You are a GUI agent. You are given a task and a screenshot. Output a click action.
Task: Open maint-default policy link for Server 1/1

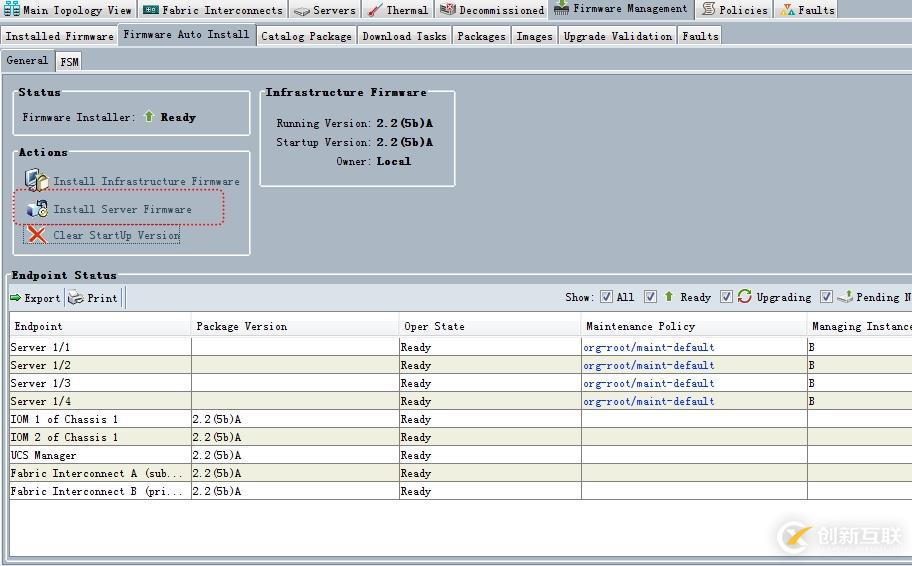(649, 347)
